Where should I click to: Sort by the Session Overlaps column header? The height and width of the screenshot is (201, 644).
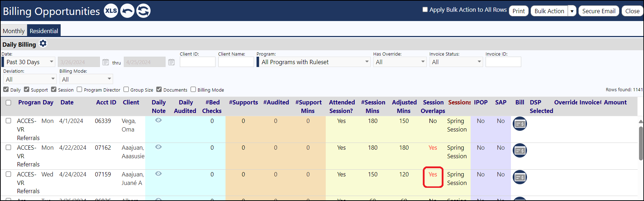tap(433, 107)
